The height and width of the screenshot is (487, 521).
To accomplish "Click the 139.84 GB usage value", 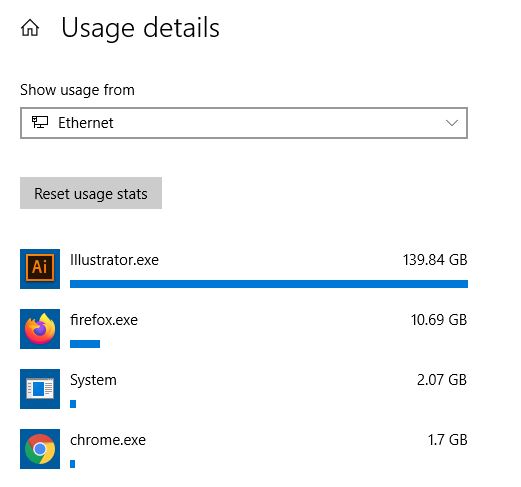I will coord(435,260).
